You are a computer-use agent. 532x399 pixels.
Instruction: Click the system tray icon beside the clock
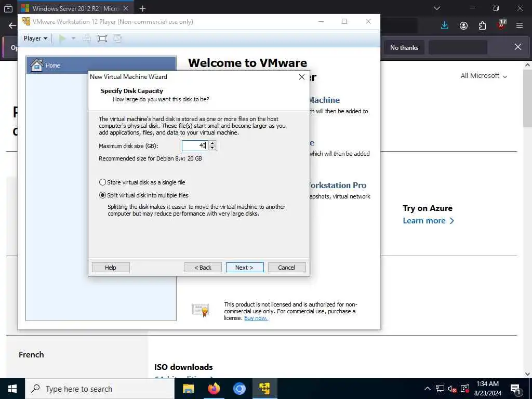click(x=465, y=389)
